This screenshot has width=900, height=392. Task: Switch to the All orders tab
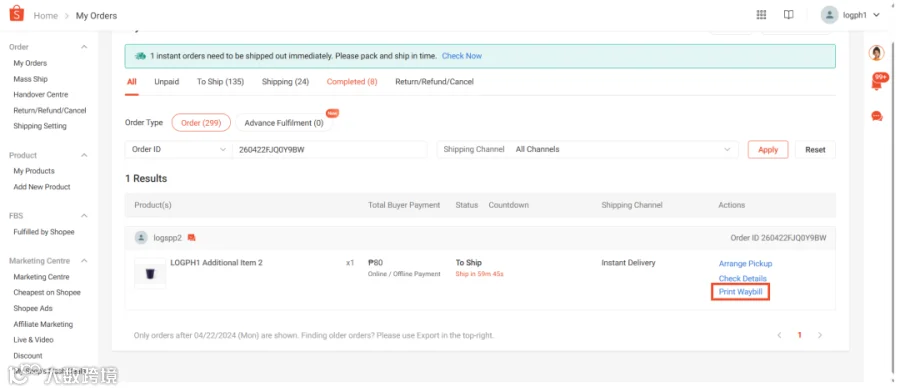[131, 81]
